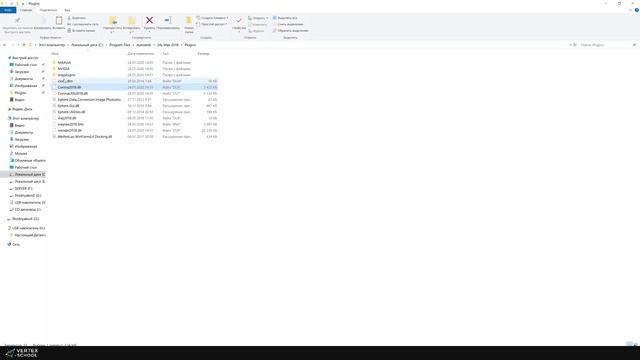Click the New folder icon
640x360 pixels.
click(189, 20)
